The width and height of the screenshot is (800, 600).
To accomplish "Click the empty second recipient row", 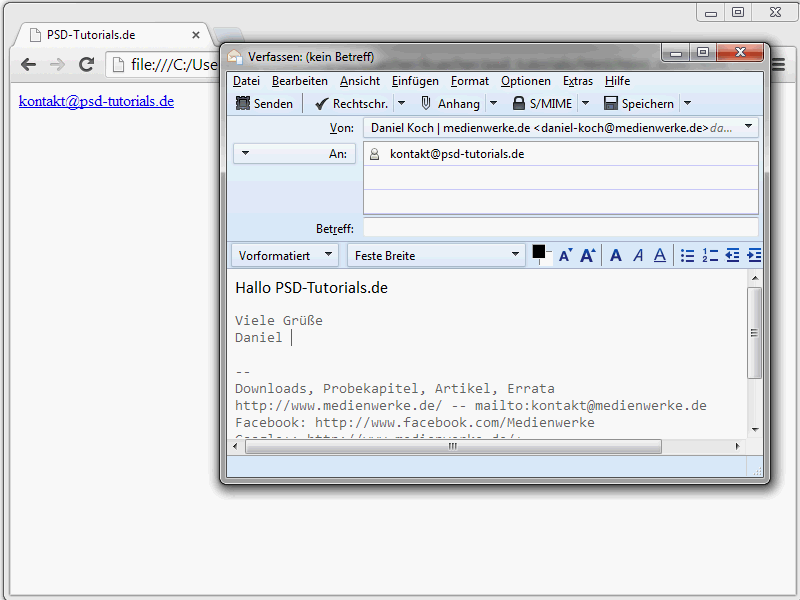I will (560, 178).
